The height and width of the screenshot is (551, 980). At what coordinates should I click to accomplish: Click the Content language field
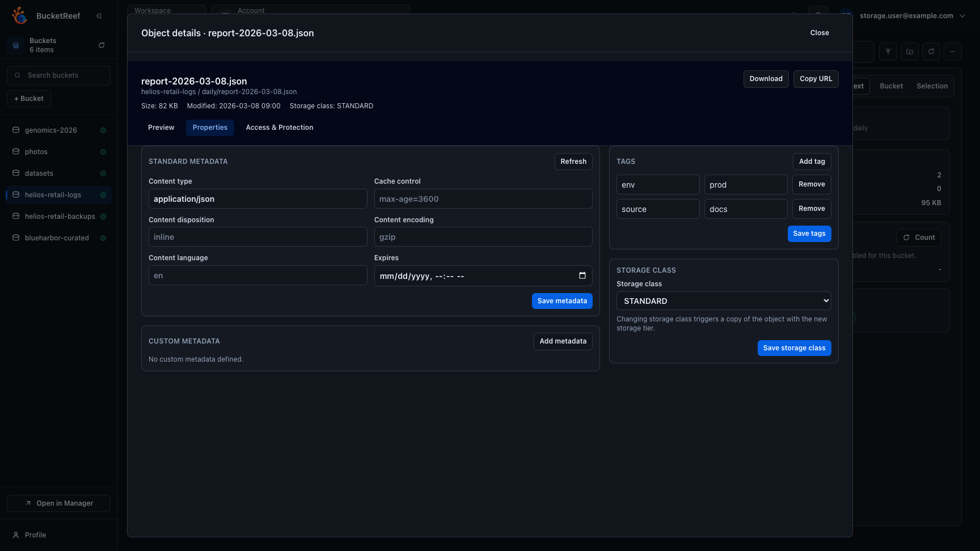tap(257, 275)
